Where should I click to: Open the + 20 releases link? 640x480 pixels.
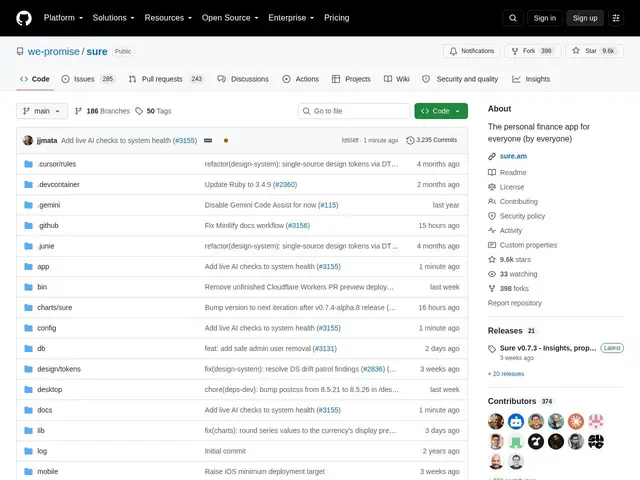[x=506, y=374]
